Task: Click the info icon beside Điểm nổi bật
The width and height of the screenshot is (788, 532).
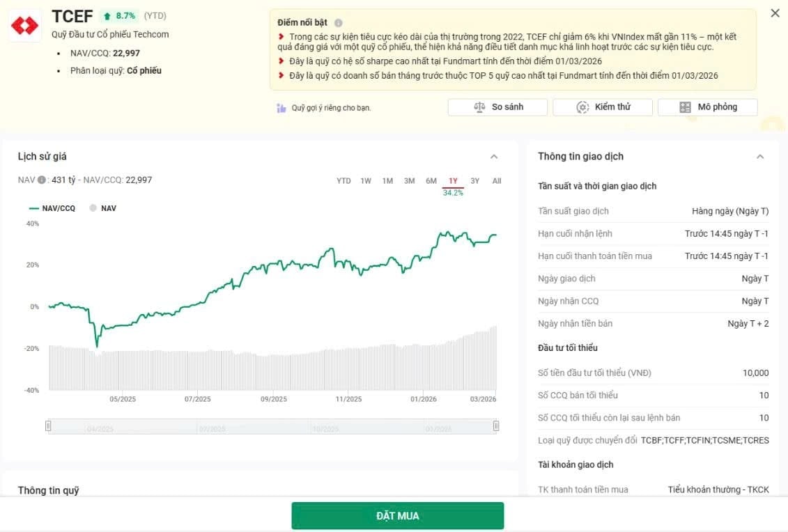Action: 338,23
